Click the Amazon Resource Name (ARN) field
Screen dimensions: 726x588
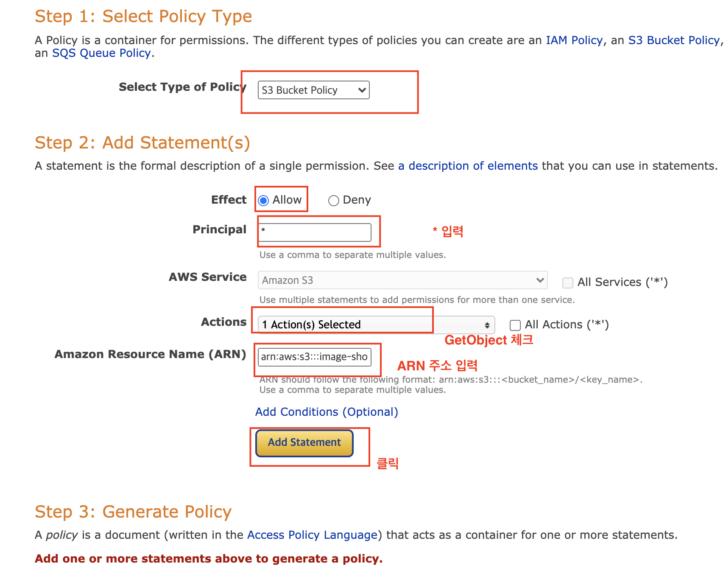coord(314,357)
